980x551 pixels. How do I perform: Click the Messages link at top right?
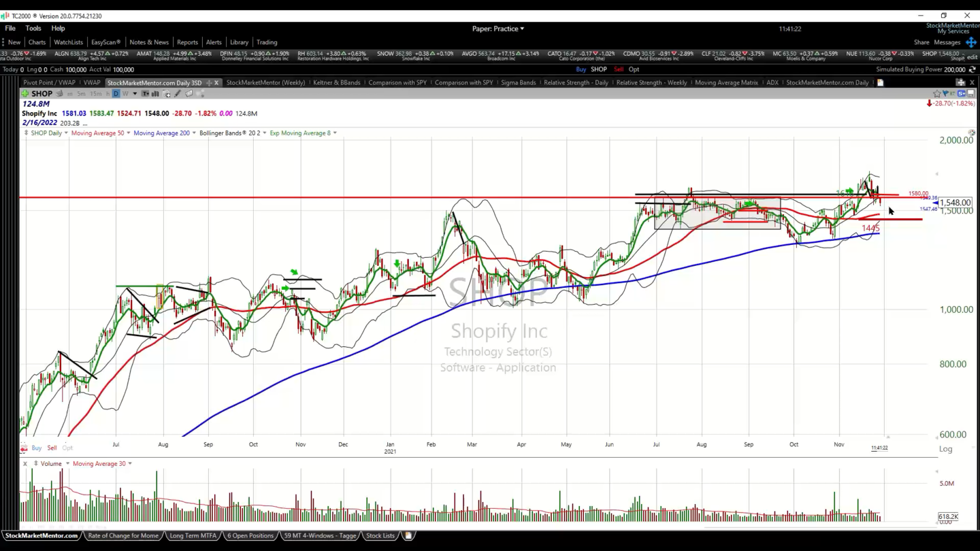pos(947,42)
